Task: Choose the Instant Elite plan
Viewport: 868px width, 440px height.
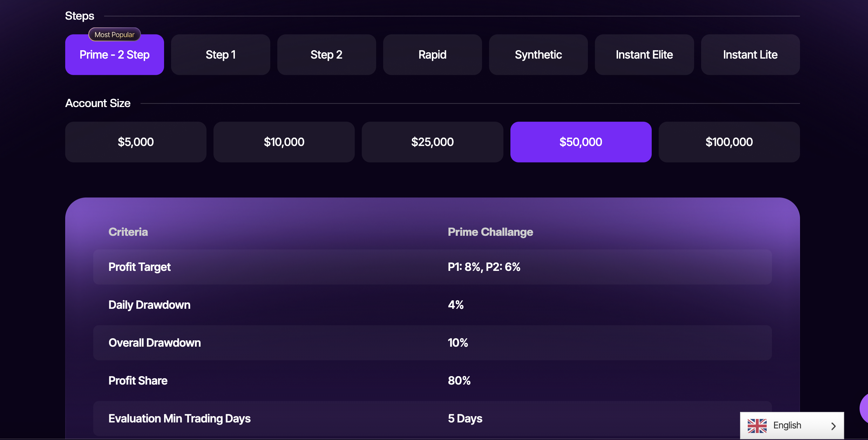Action: (644, 55)
